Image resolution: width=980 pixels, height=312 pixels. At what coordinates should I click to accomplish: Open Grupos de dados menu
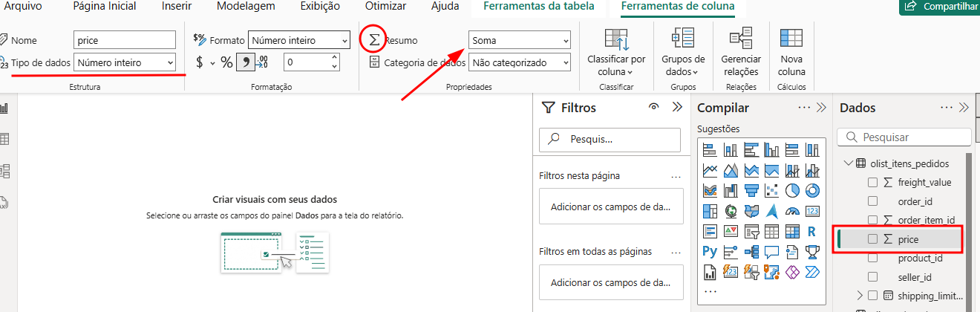pyautogui.click(x=682, y=52)
